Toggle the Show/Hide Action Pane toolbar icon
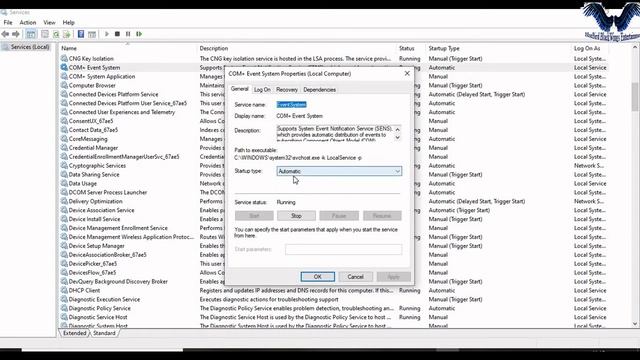 click(x=92, y=34)
